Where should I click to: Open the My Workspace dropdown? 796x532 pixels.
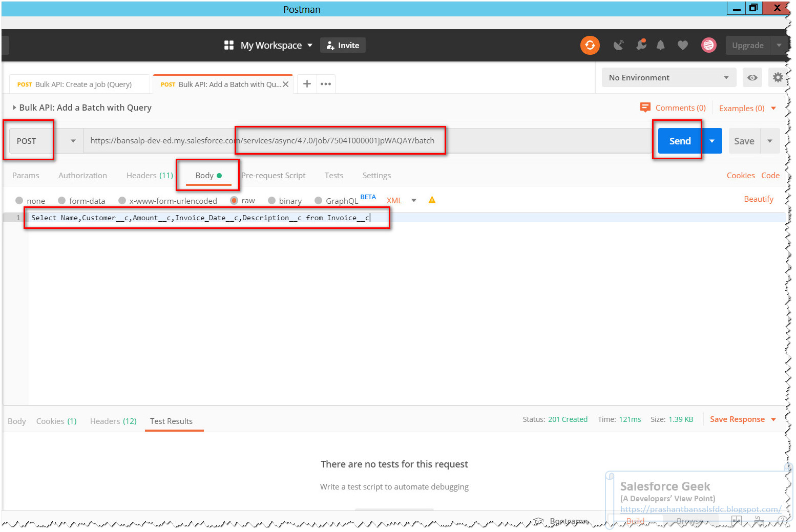point(277,45)
